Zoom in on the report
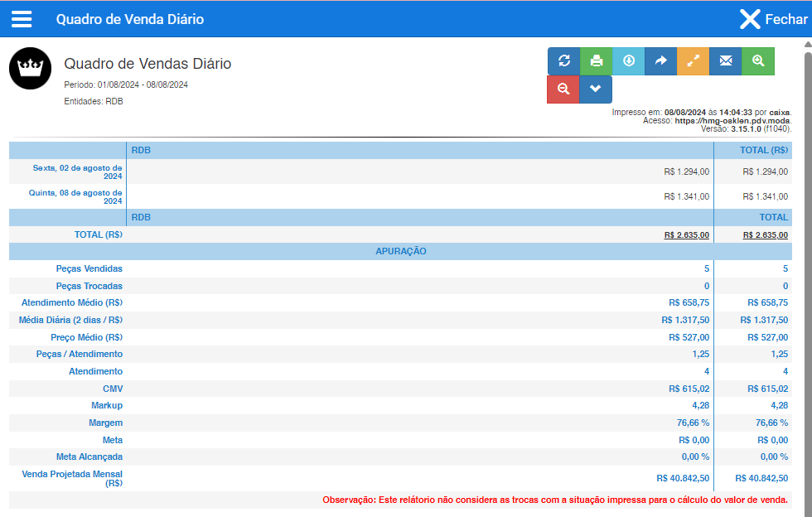The width and height of the screenshot is (812, 517). pos(757,60)
